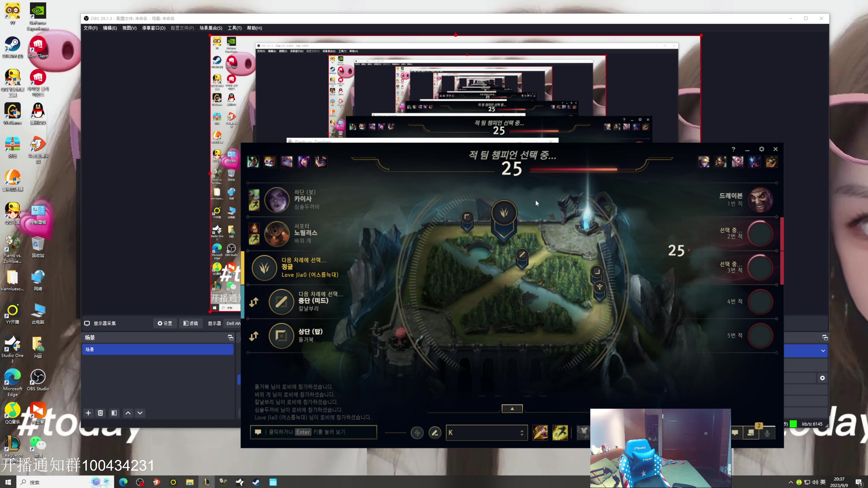Screen dimensions: 868x488
Task: Select the 场景 scene row
Action: coord(158,349)
